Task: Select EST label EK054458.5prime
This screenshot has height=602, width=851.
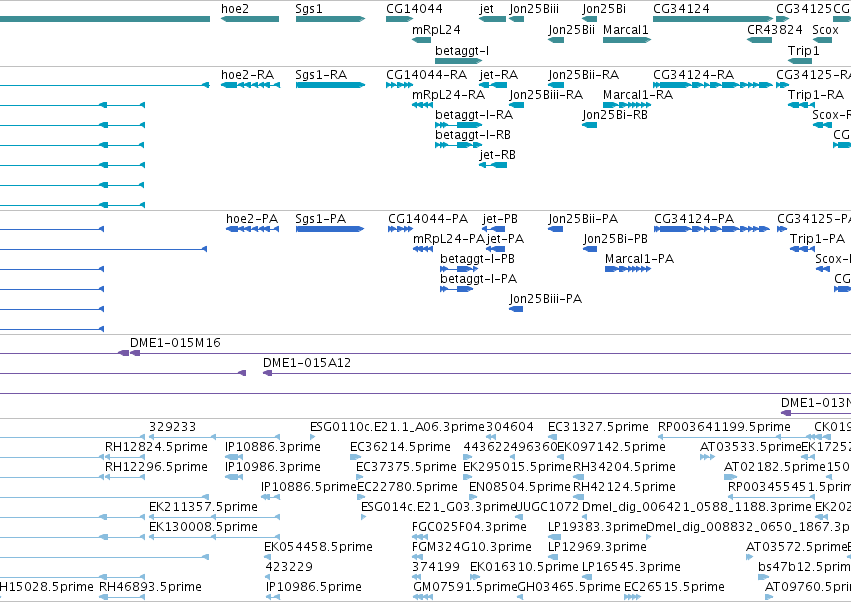Action: 319,547
